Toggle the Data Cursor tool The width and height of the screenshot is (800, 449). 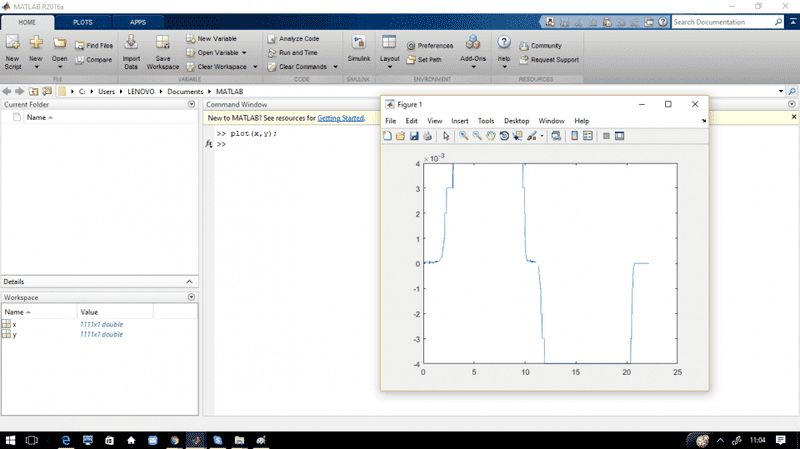click(x=518, y=136)
